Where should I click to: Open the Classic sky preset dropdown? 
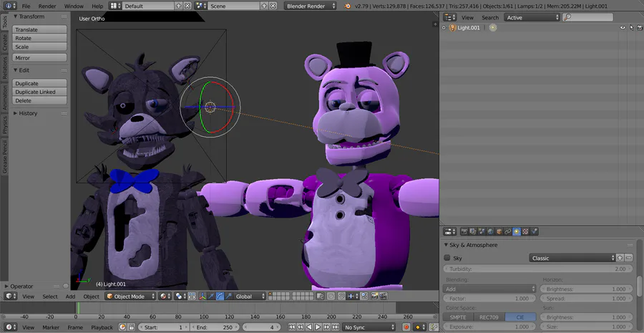[x=572, y=259]
